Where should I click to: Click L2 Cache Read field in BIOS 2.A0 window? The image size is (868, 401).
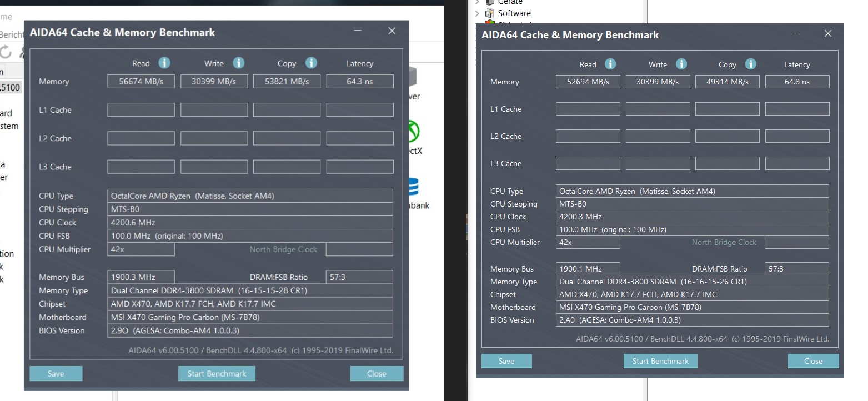click(588, 136)
